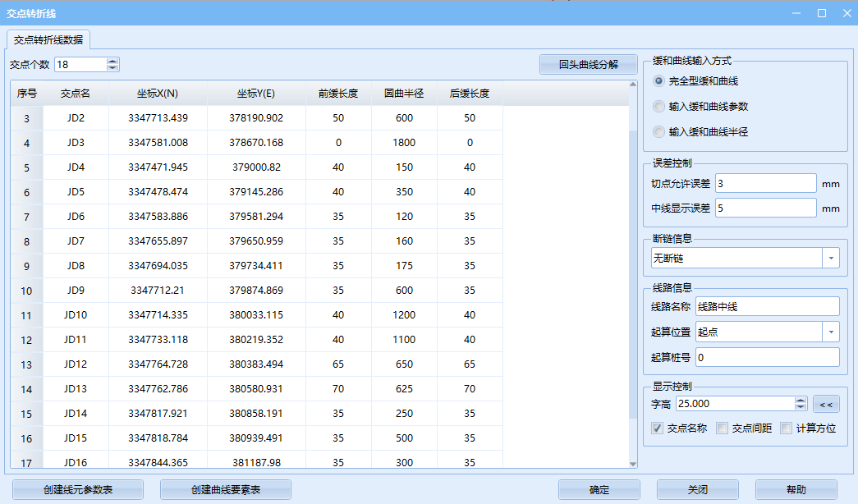Collapse the display panel with << button
Viewport: 858px width, 504px height.
tap(824, 403)
